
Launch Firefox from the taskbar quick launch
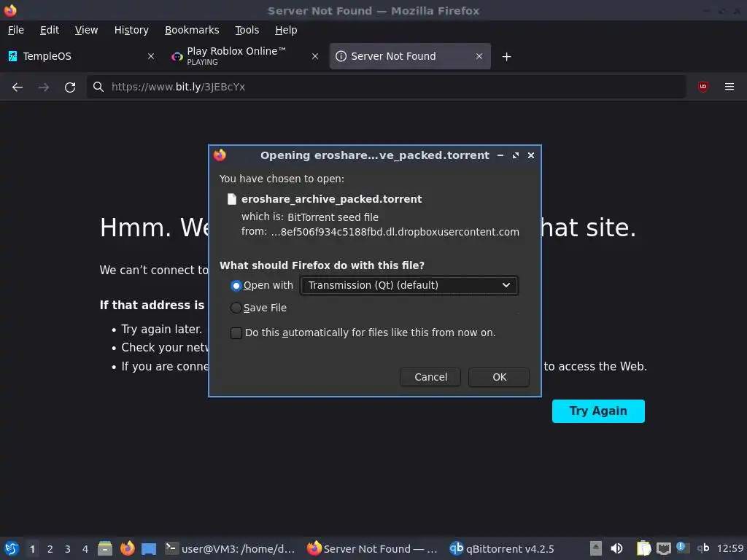(127, 548)
